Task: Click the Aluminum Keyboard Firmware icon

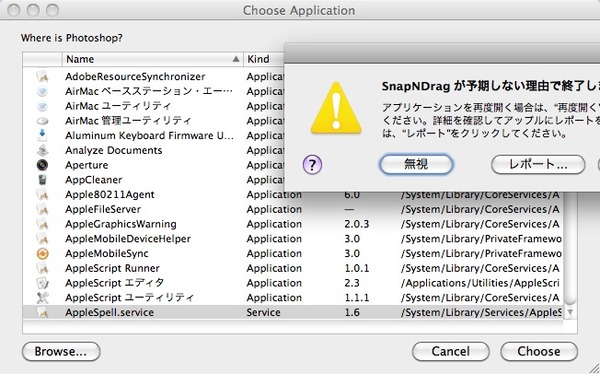Action: pos(42,135)
